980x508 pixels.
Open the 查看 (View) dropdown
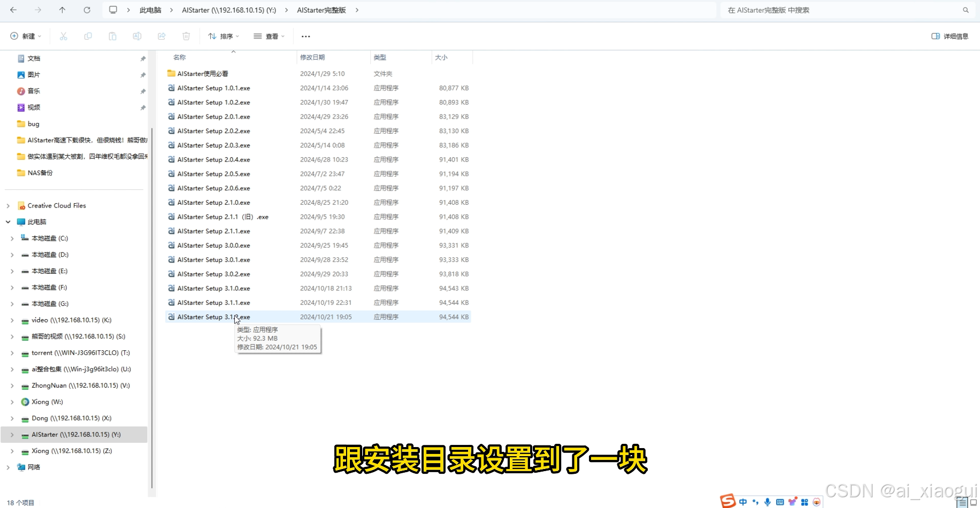pyautogui.click(x=269, y=36)
